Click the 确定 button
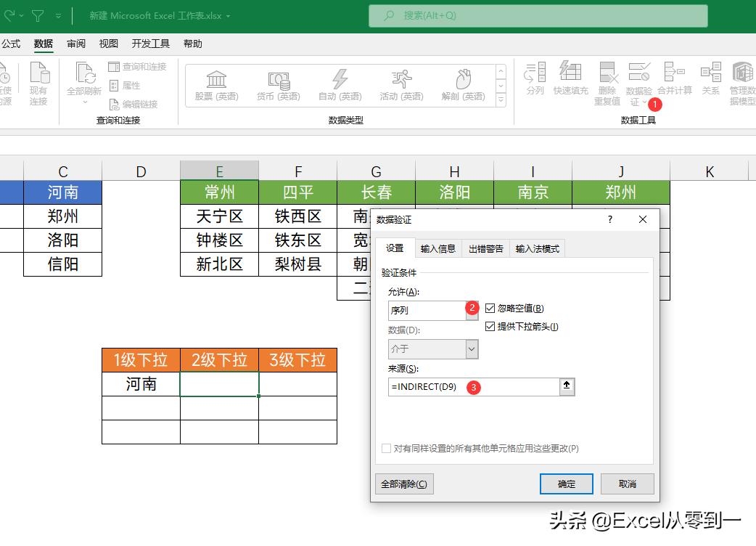The image size is (756, 546). [566, 484]
